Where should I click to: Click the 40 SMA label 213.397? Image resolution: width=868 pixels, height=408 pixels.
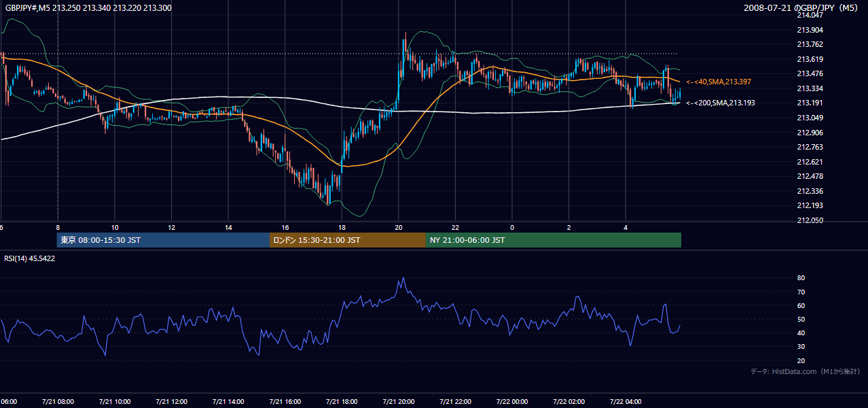[719, 82]
